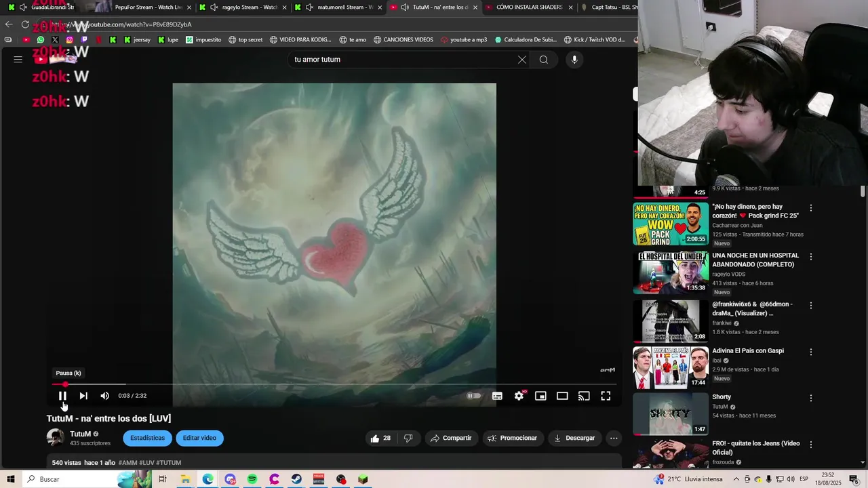
Task: Open 'El Hospital del Under' thumbnail
Action: click(671, 272)
